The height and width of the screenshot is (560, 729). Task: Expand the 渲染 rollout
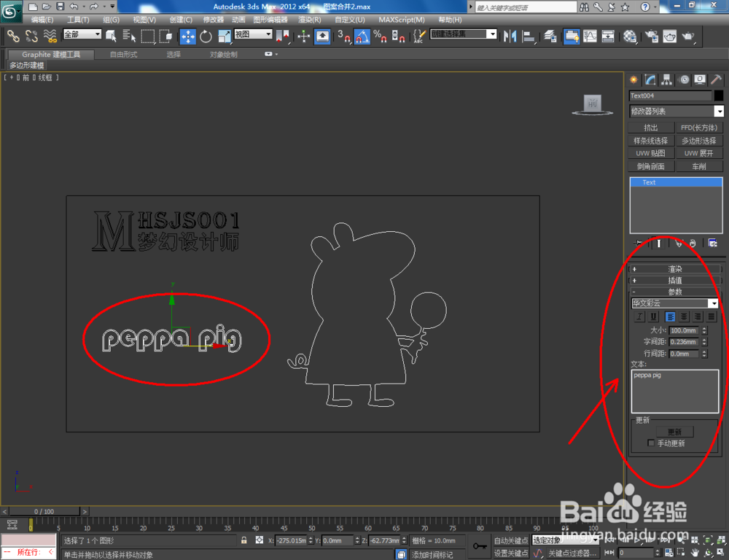click(674, 269)
